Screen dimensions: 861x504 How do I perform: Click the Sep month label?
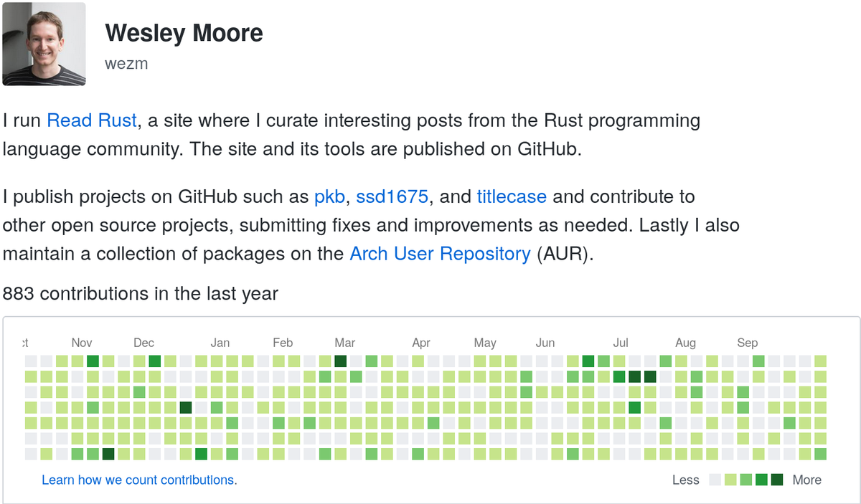click(x=747, y=343)
